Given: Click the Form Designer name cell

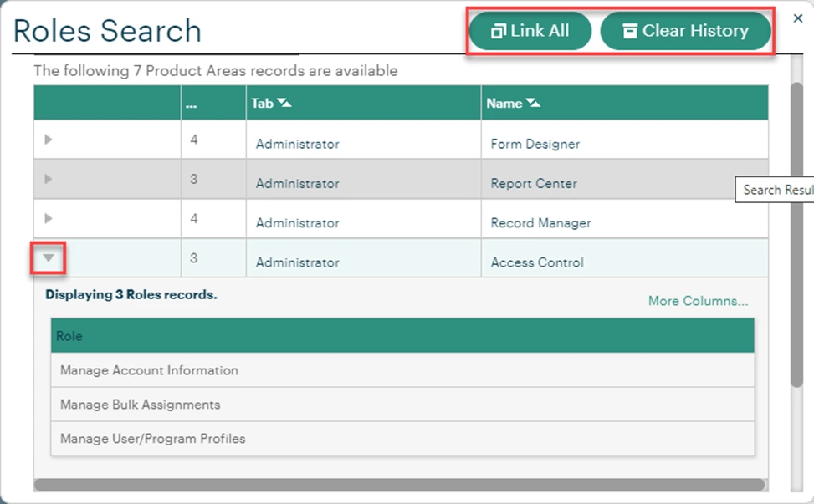Looking at the screenshot, I should (625, 140).
